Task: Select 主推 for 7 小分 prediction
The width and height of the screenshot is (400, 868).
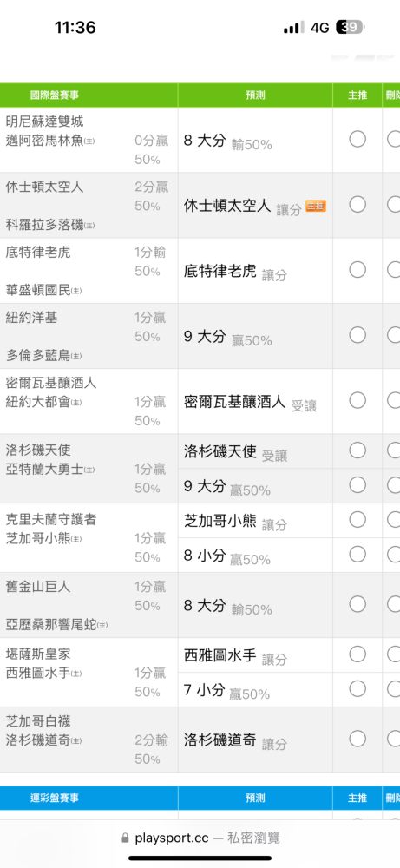Action: (357, 688)
